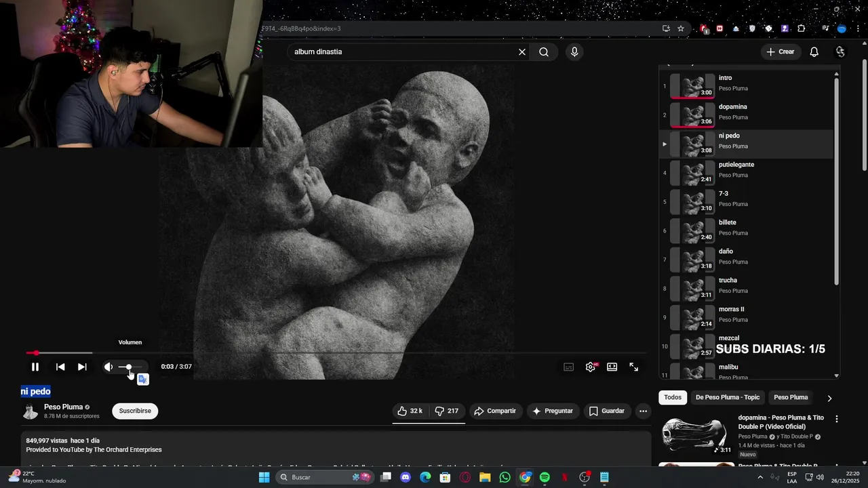Open YouTube notifications bell
The image size is (868, 488).
coord(814,52)
